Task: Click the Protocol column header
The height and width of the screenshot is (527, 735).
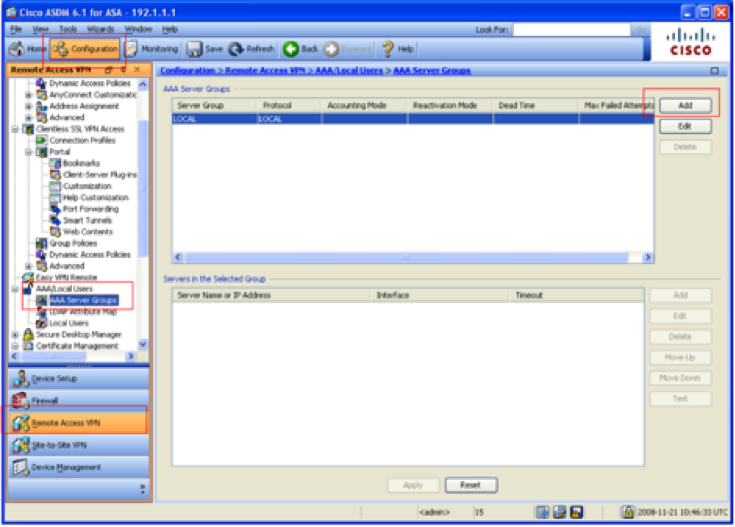Action: click(288, 105)
